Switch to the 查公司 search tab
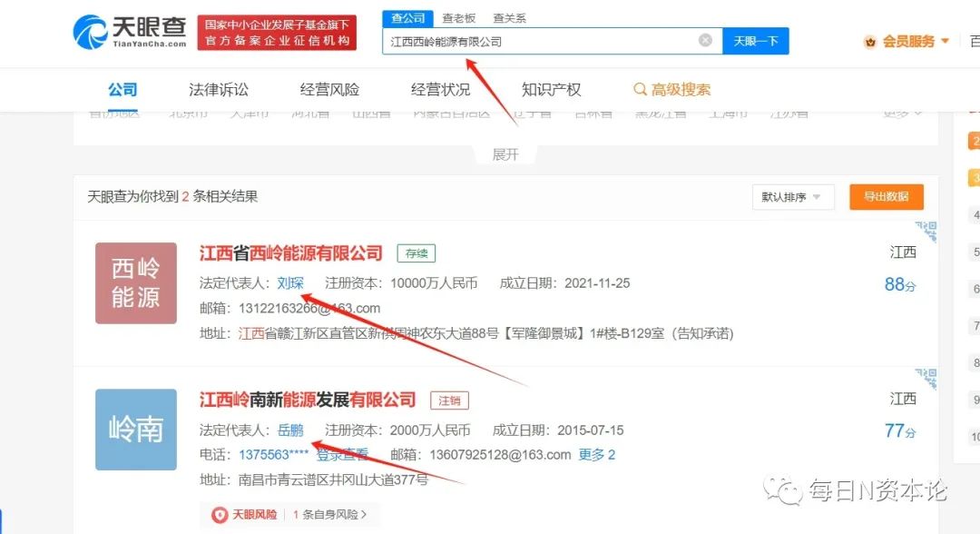This screenshot has width=980, height=534. click(407, 19)
